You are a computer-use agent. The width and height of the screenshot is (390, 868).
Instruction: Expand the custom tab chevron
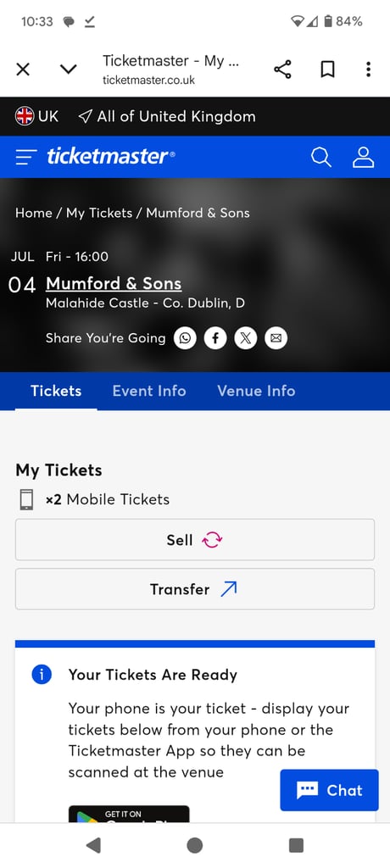[x=68, y=70]
